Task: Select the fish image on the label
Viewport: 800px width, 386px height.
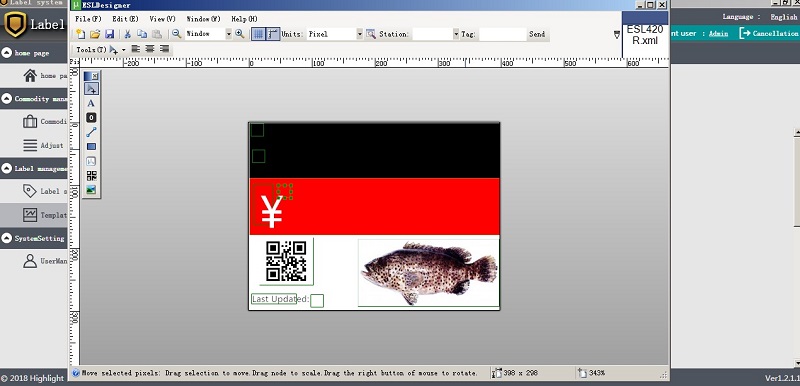Action: pos(429,273)
